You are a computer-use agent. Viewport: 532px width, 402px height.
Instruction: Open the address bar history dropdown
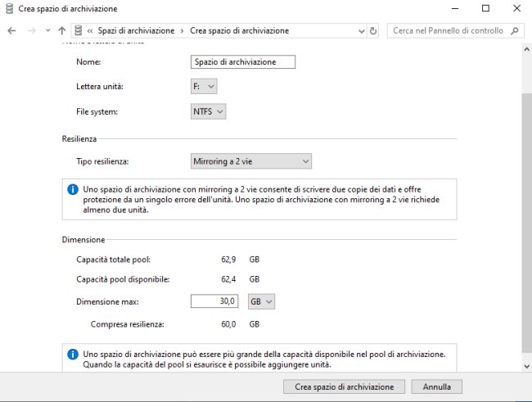tap(361, 30)
